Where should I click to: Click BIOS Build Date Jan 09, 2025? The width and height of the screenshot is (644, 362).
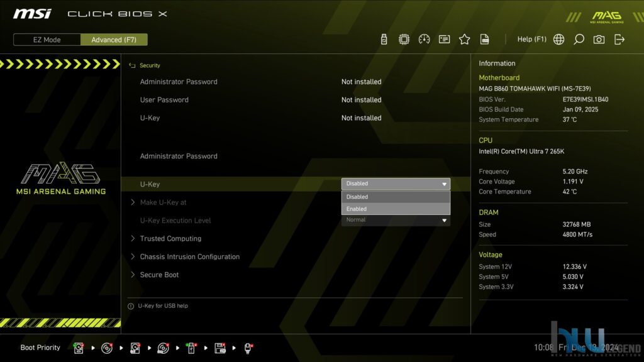[580, 109]
